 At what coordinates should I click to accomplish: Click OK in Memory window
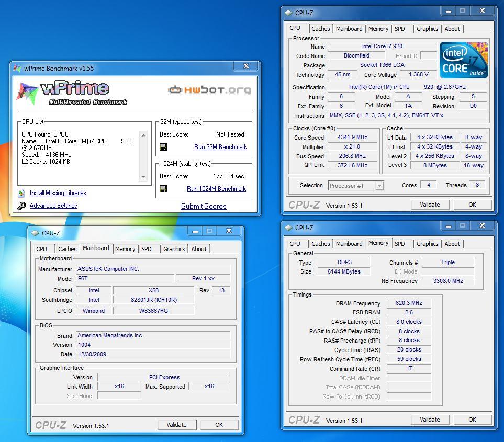pos(472,420)
